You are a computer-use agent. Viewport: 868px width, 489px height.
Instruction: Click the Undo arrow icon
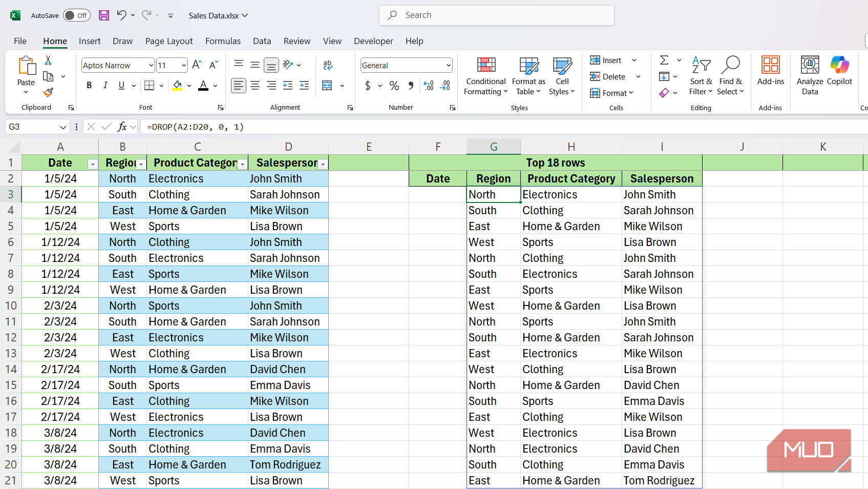point(121,15)
